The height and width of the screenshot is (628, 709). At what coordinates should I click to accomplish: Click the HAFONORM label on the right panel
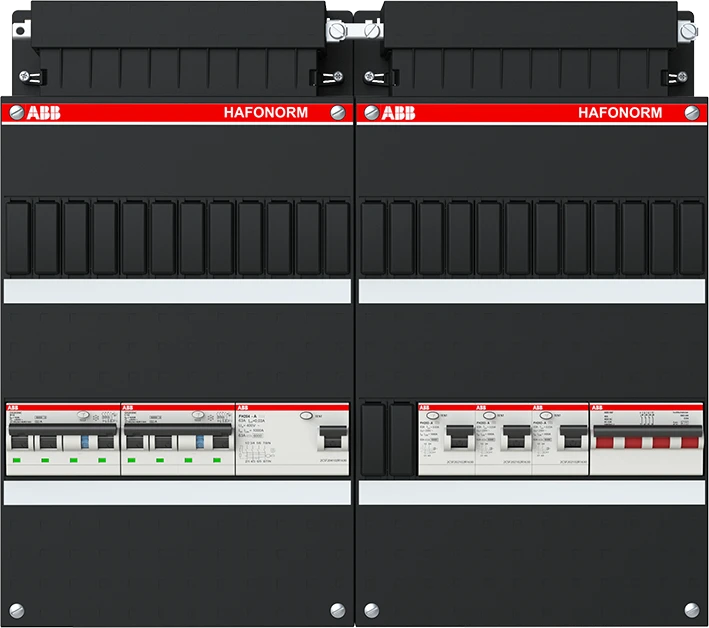[619, 113]
